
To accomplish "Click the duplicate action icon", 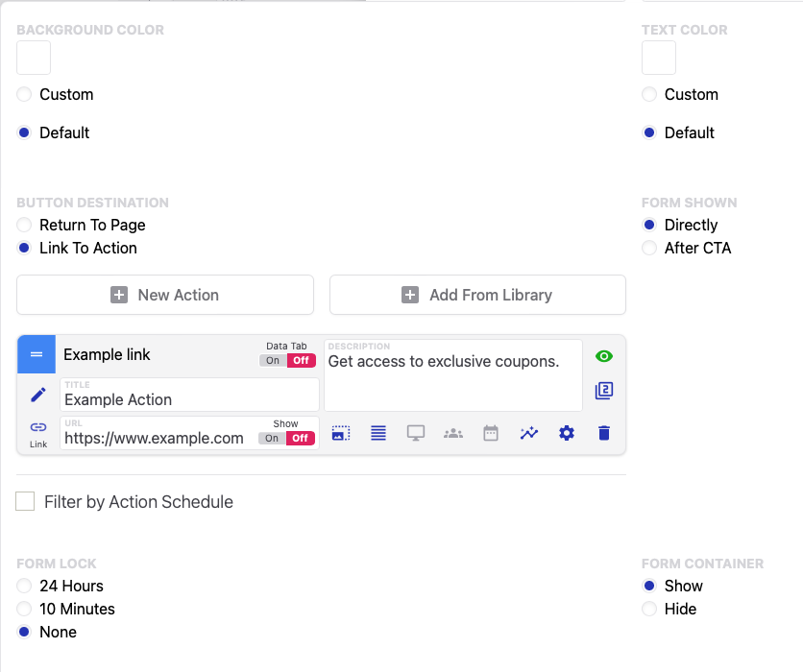I will pos(604,391).
